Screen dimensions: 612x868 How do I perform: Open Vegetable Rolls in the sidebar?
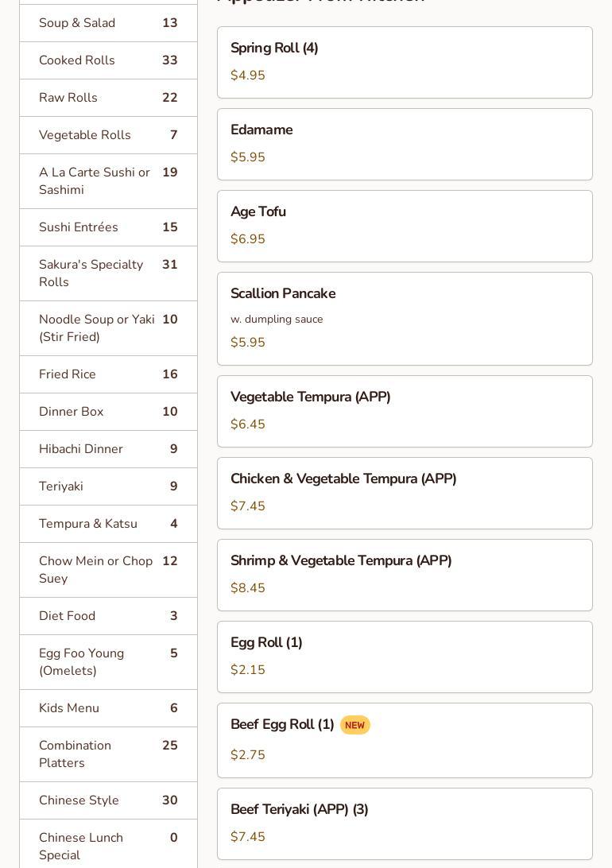[108, 135]
